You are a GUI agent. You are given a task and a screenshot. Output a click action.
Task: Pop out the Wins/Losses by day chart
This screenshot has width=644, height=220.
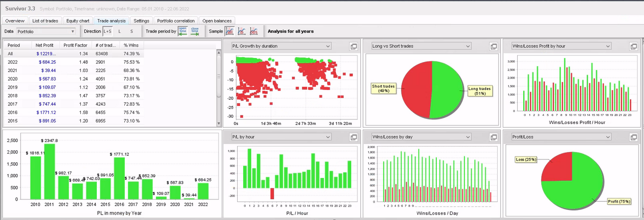tap(493, 136)
